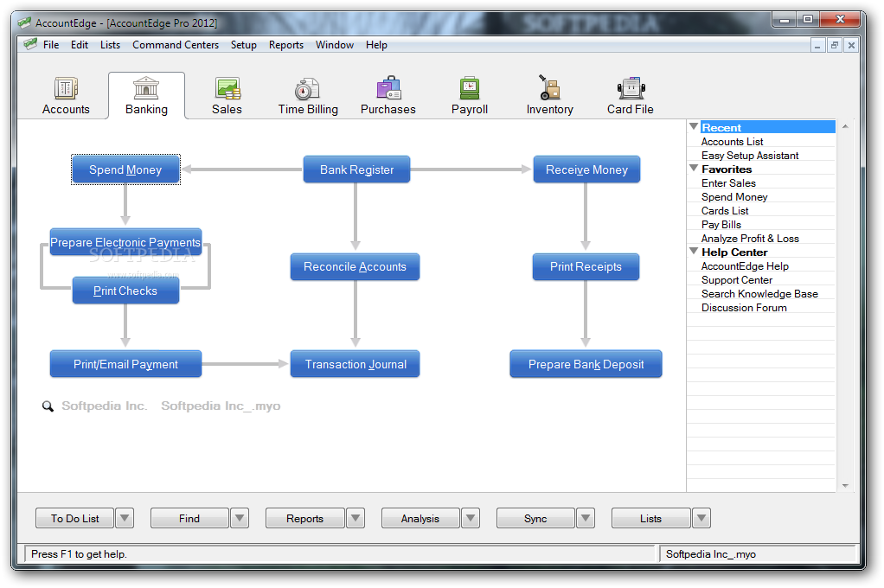Open the Accounts command center icon
This screenshot has width=884, height=588.
click(66, 88)
